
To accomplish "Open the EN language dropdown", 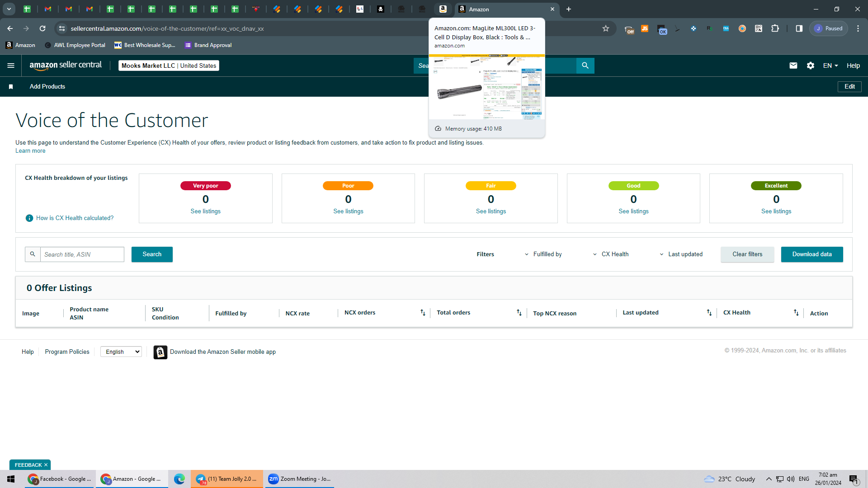I will (830, 66).
